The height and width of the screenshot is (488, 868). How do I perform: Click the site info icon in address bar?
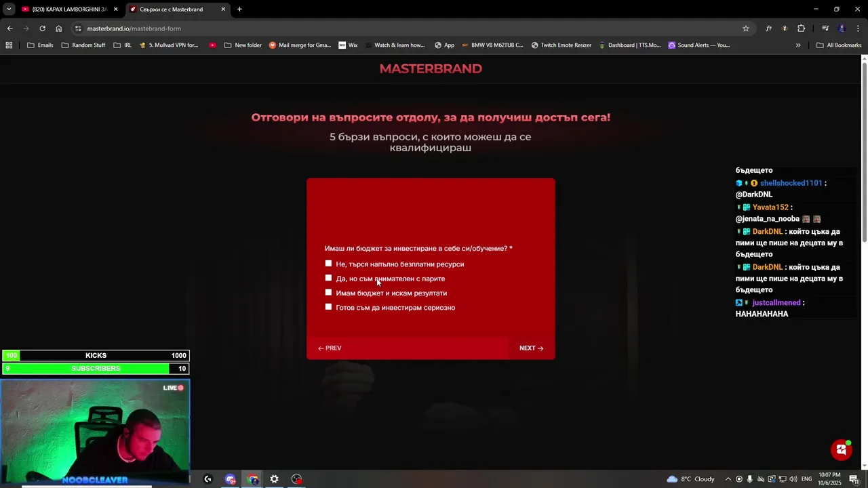point(78,28)
